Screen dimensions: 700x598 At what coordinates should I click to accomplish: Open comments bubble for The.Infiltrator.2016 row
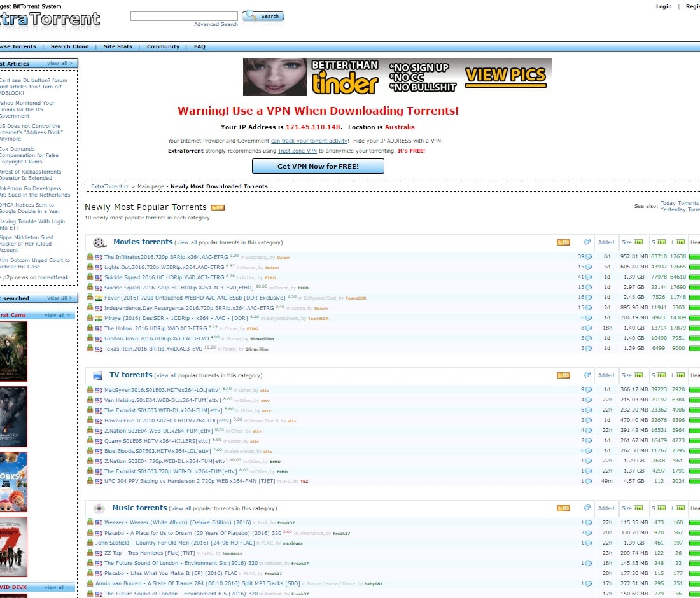click(x=589, y=257)
